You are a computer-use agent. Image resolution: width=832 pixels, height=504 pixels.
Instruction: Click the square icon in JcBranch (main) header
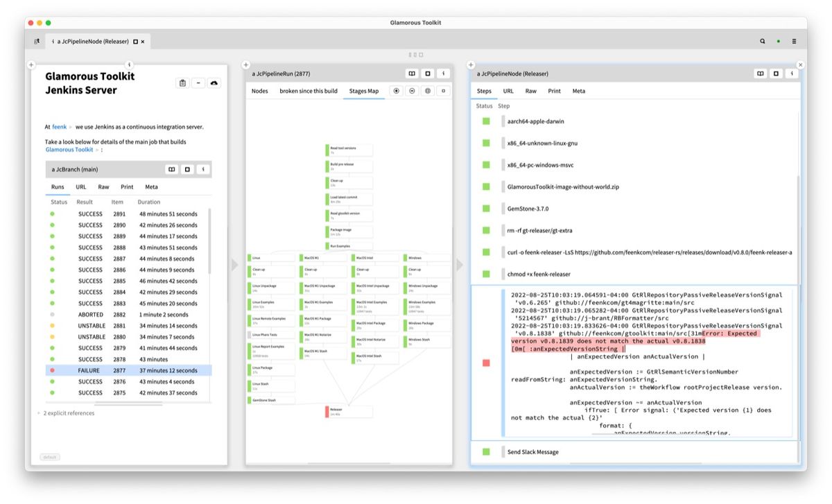click(x=187, y=169)
